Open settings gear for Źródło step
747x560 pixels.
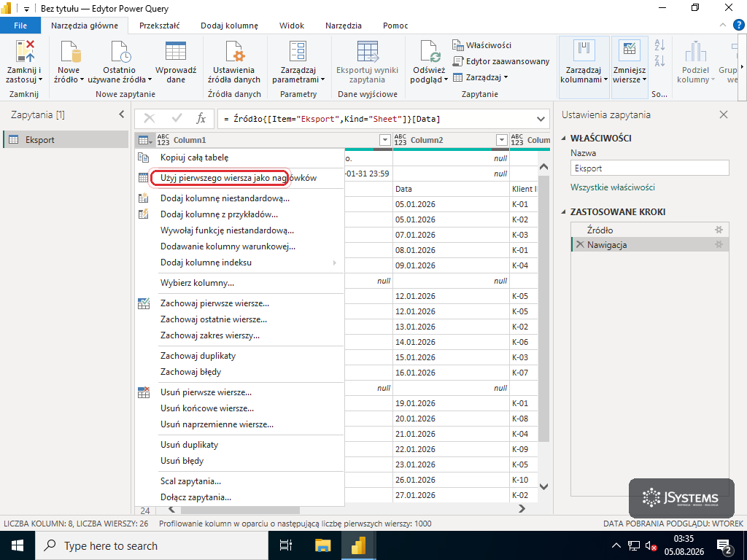[x=719, y=230]
